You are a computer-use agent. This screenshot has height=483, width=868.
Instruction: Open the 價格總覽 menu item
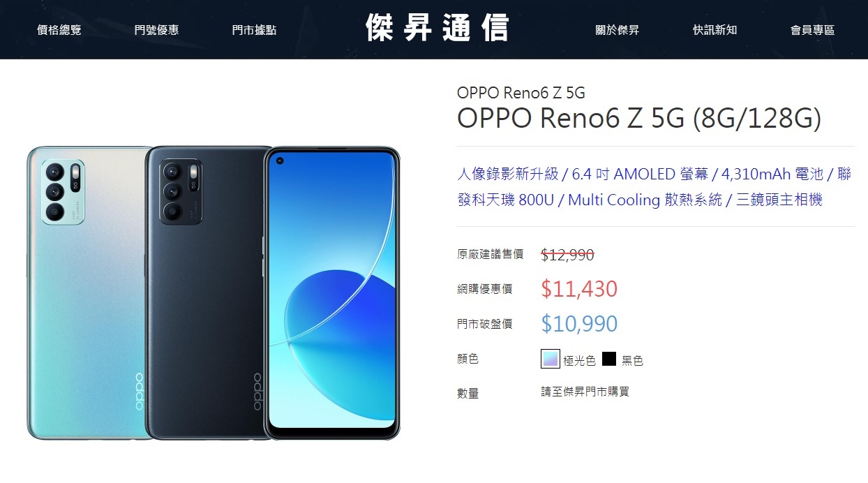[59, 30]
